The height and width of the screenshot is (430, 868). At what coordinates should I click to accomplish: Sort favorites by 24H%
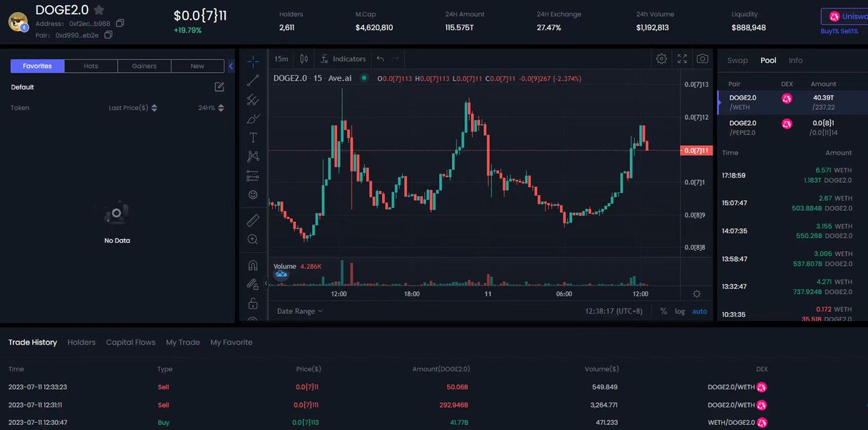coord(211,108)
